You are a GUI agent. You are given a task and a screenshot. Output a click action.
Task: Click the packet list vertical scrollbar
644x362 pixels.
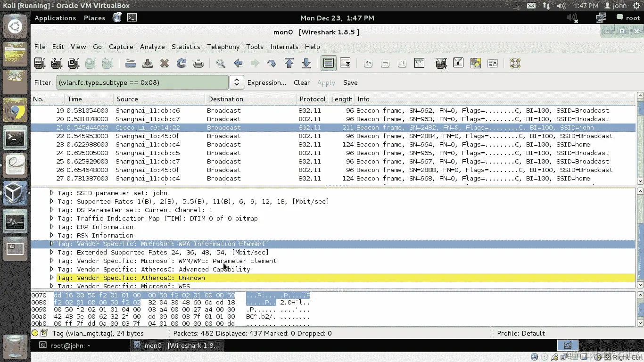tap(640, 139)
